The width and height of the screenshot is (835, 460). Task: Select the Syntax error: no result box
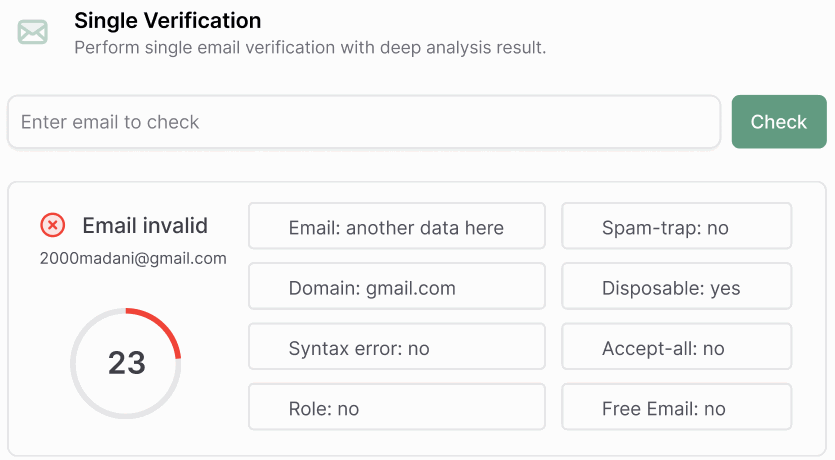click(x=396, y=347)
